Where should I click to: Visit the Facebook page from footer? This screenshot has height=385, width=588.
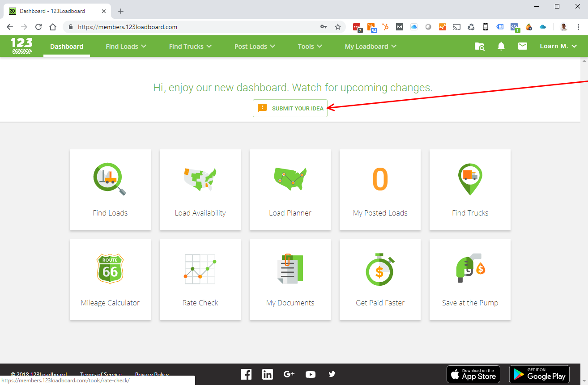point(246,374)
